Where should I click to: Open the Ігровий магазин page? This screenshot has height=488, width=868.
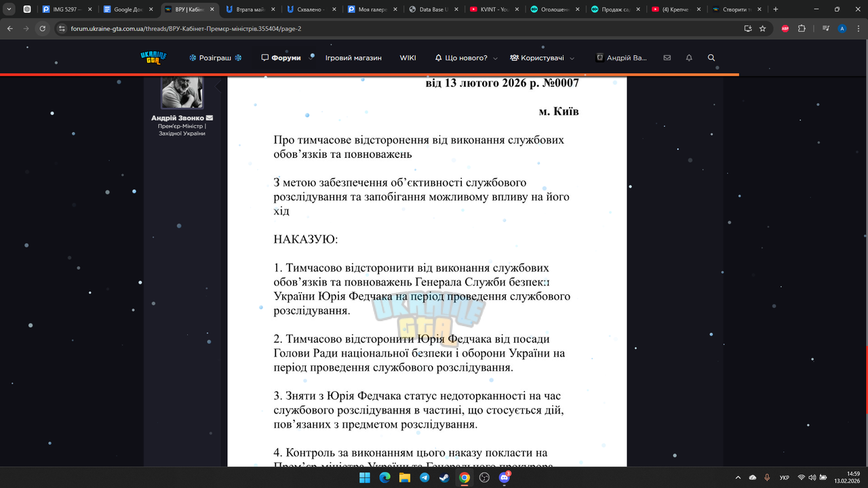coord(353,58)
